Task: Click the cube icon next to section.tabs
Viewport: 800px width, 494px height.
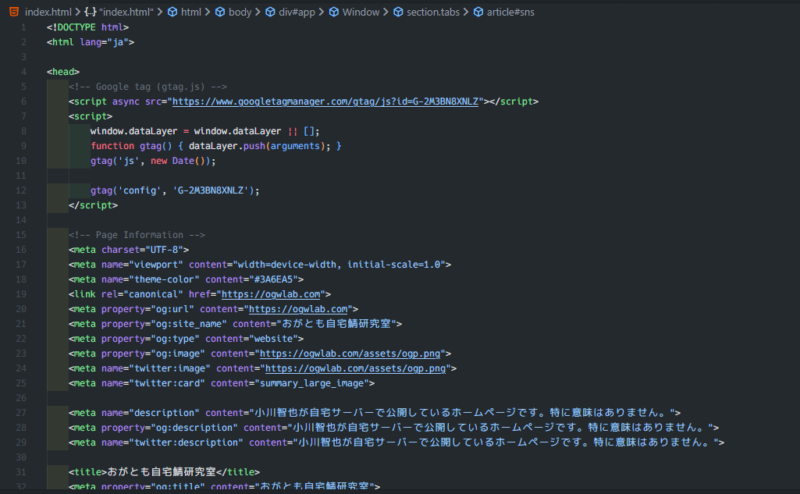Action: (397, 11)
